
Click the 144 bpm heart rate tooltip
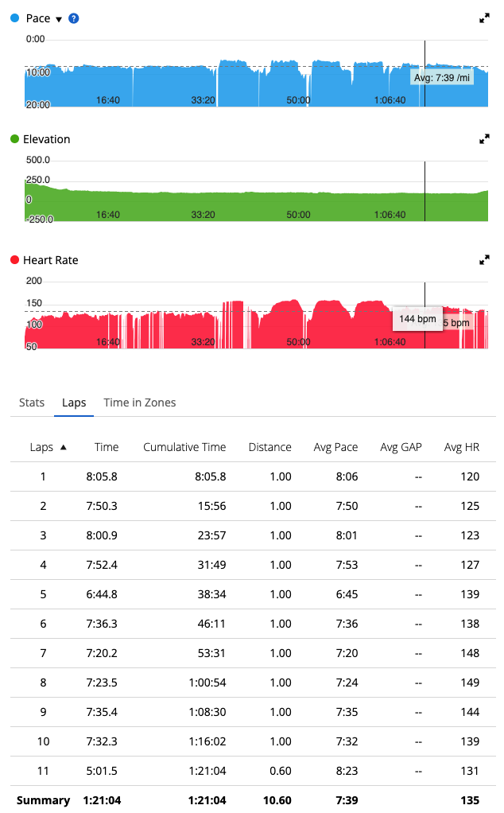pos(417,319)
